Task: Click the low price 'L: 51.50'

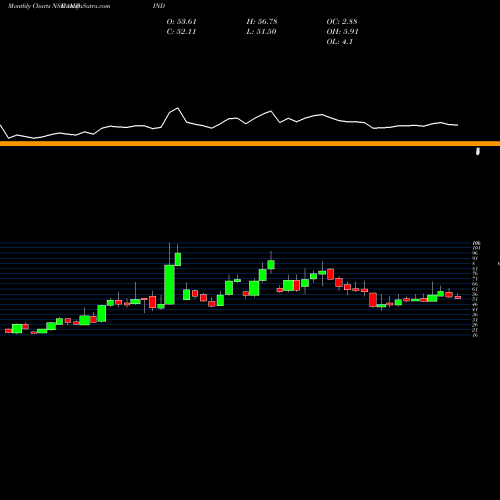Action: [261, 32]
